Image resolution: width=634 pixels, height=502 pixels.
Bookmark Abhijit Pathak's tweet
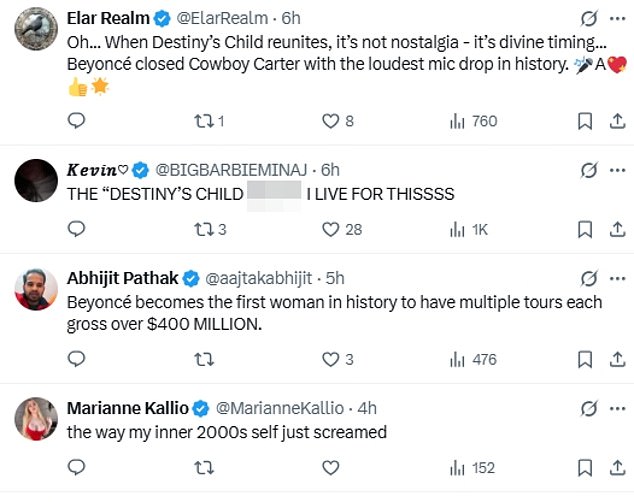pyautogui.click(x=585, y=359)
